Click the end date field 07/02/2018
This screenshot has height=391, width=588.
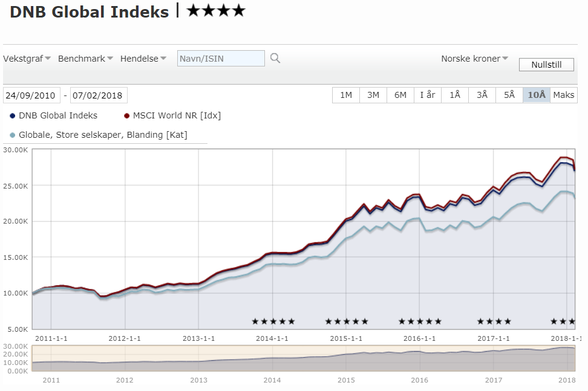pyautogui.click(x=99, y=95)
